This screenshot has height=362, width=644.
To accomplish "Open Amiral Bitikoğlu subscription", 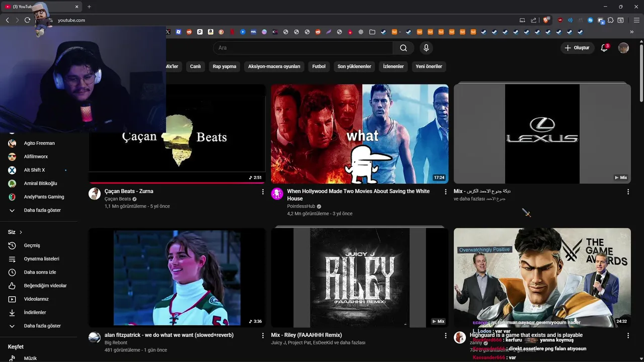I will pos(39,184).
